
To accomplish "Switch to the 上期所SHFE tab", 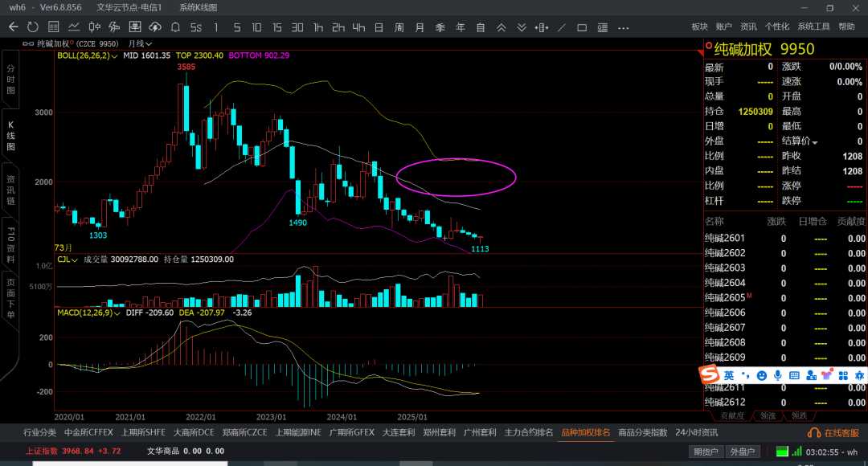I will (x=143, y=432).
